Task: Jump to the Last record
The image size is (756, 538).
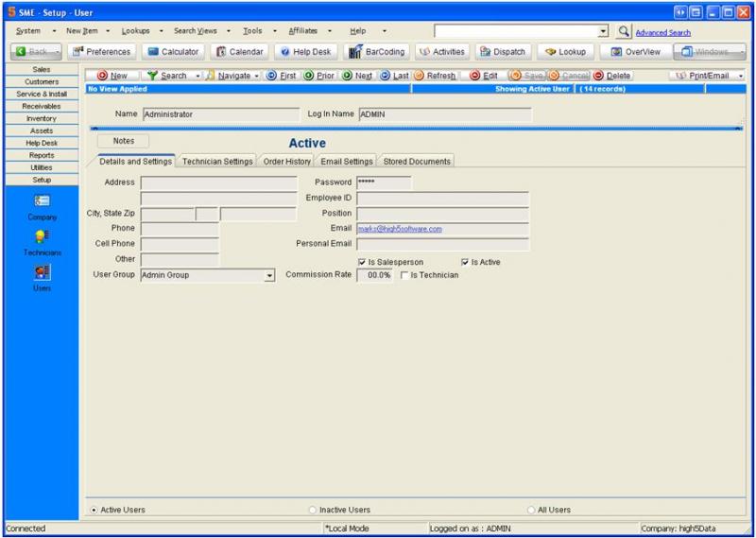Action: (x=394, y=76)
